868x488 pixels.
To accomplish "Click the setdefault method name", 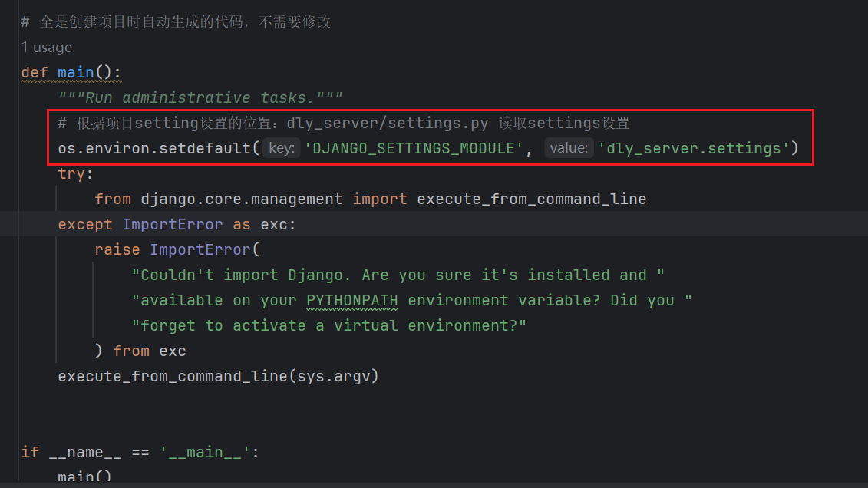I will point(205,148).
